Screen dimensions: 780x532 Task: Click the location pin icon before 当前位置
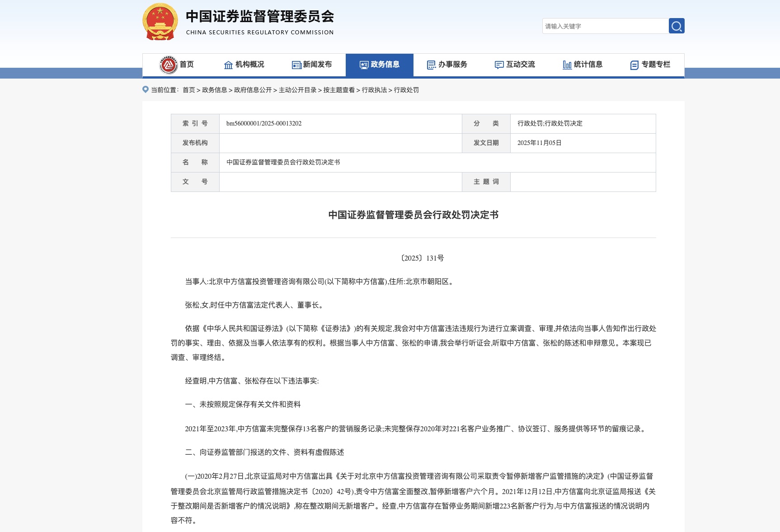[146, 89]
